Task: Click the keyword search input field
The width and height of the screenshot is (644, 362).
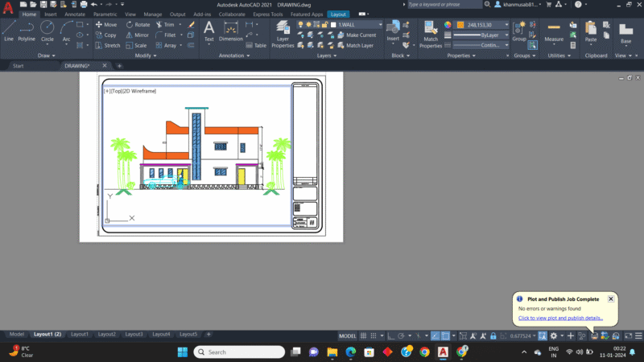Action: [445, 5]
